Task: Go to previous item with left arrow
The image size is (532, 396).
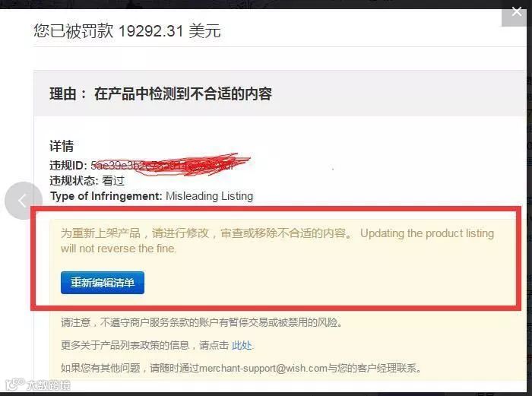Action: (24, 201)
